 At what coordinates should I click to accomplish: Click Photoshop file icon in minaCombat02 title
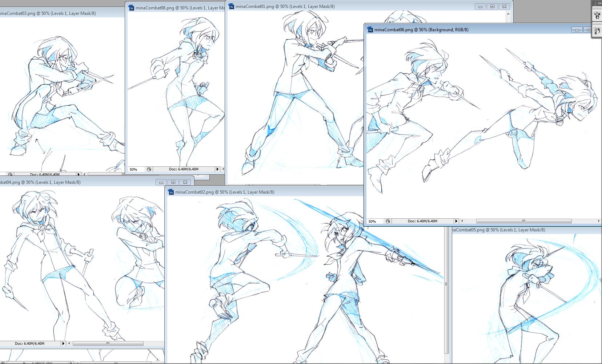click(x=171, y=192)
